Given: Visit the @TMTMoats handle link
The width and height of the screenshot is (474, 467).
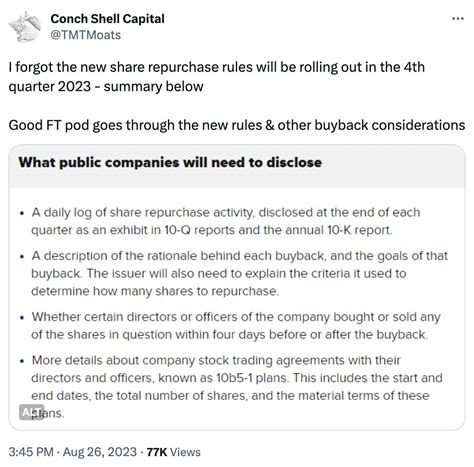Looking at the screenshot, I should pyautogui.click(x=86, y=35).
